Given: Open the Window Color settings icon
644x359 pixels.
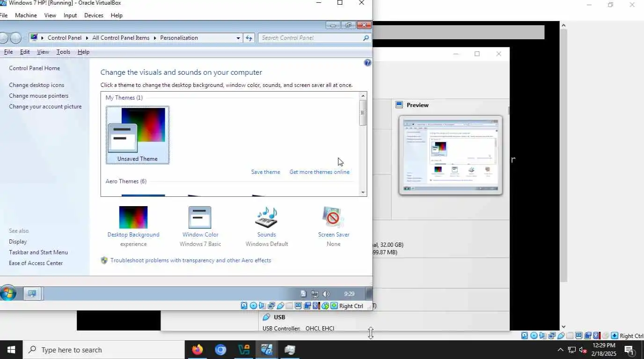Looking at the screenshot, I should pos(200,218).
